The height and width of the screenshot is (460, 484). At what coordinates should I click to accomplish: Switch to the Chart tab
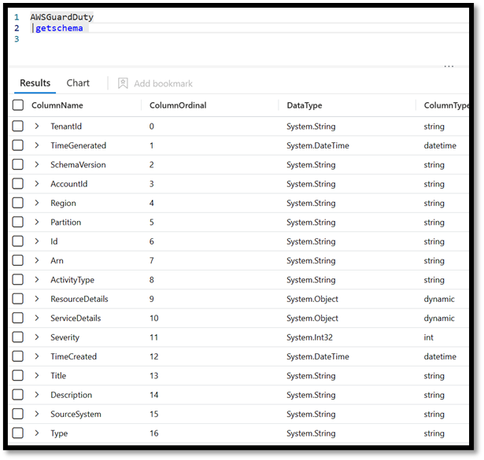[x=78, y=83]
